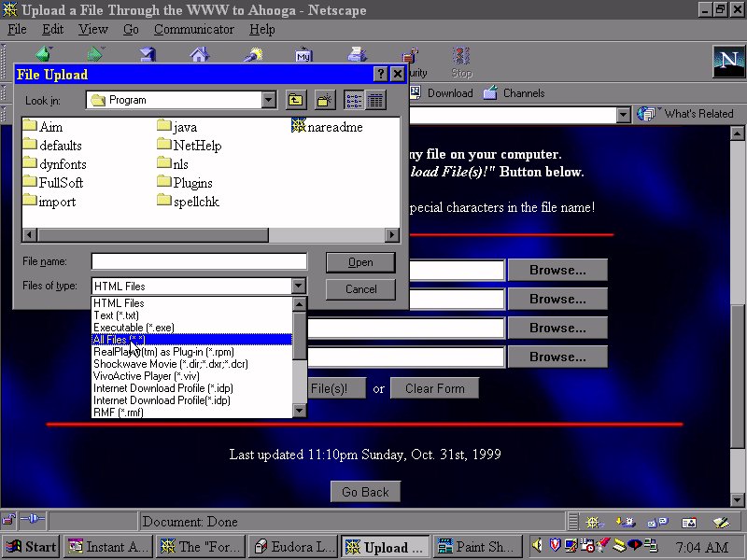Click the Go Back button on page

point(365,492)
